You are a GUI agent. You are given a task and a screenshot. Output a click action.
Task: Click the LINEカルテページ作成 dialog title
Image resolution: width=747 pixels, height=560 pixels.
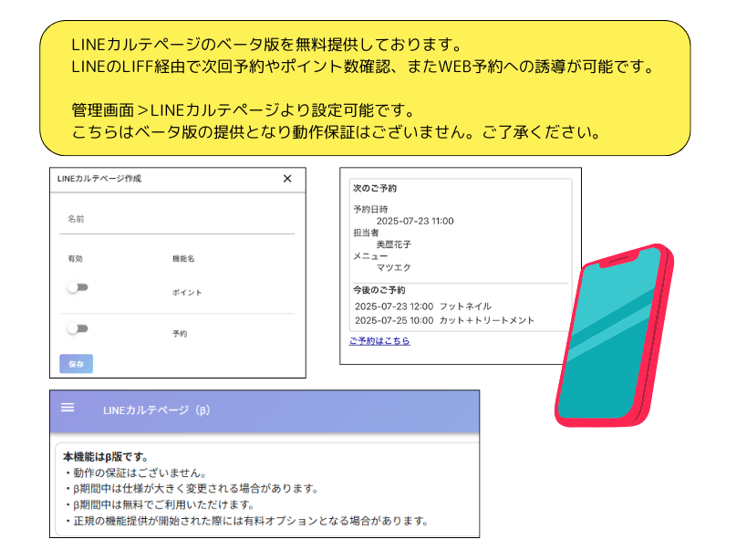[x=99, y=179]
